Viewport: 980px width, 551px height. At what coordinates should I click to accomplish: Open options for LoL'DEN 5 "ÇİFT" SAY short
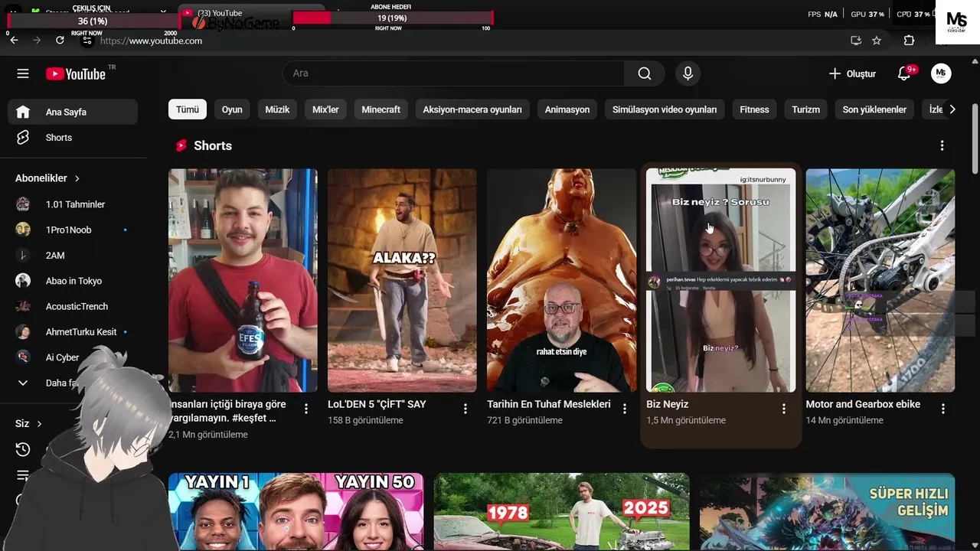465,409
